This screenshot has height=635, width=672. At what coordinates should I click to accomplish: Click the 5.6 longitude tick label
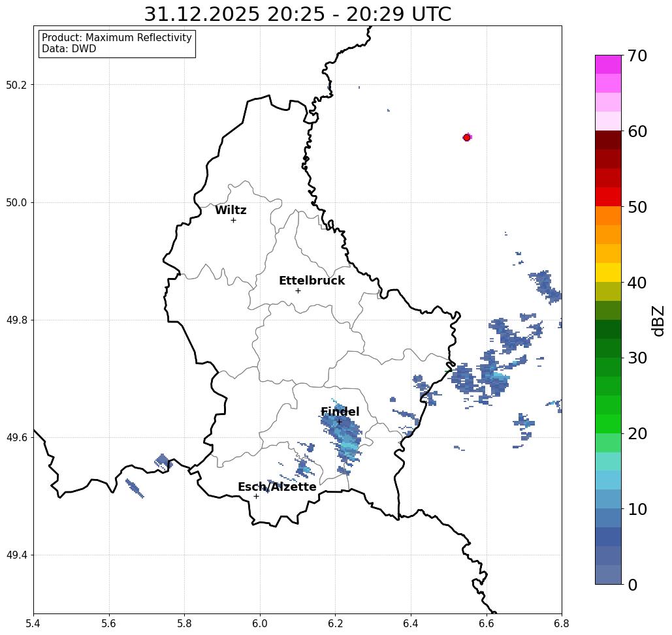point(109,623)
